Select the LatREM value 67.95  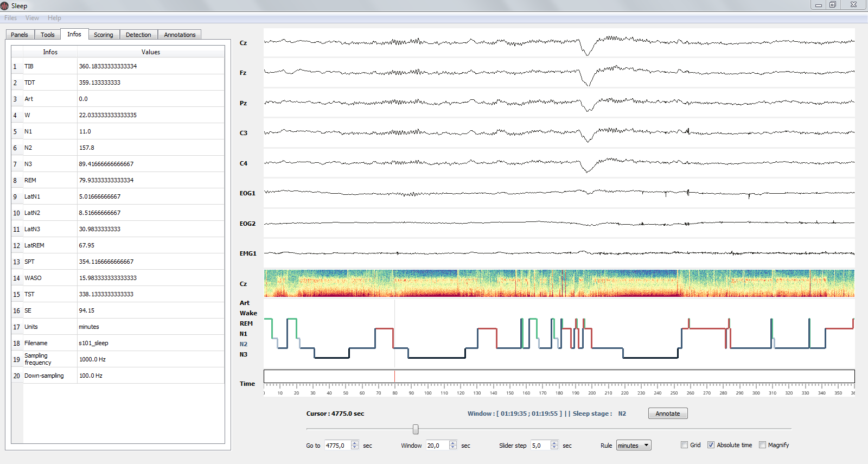pos(87,245)
